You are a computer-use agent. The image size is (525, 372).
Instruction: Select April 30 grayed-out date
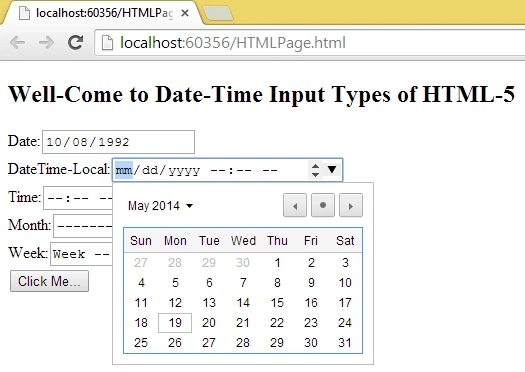(243, 263)
